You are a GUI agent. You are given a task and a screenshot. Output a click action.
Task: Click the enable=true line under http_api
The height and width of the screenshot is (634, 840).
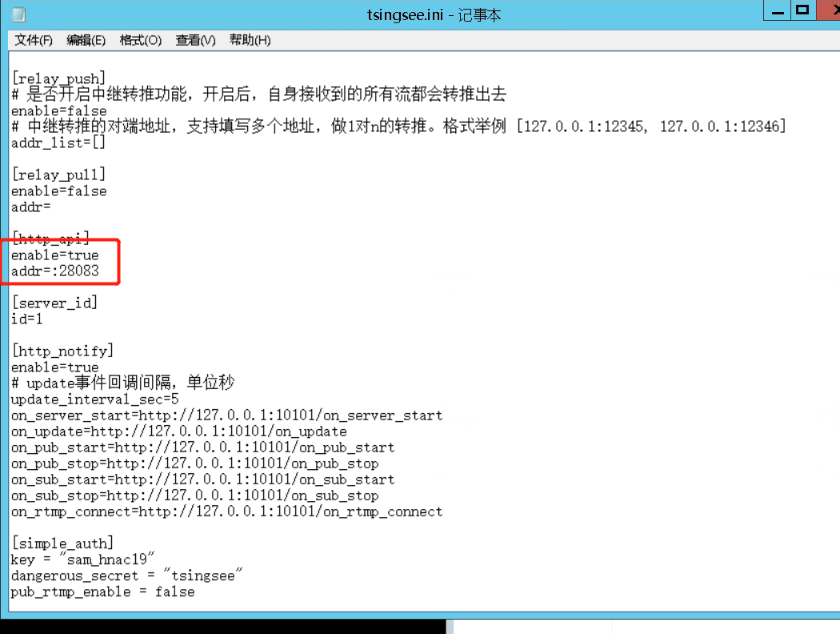(55, 255)
